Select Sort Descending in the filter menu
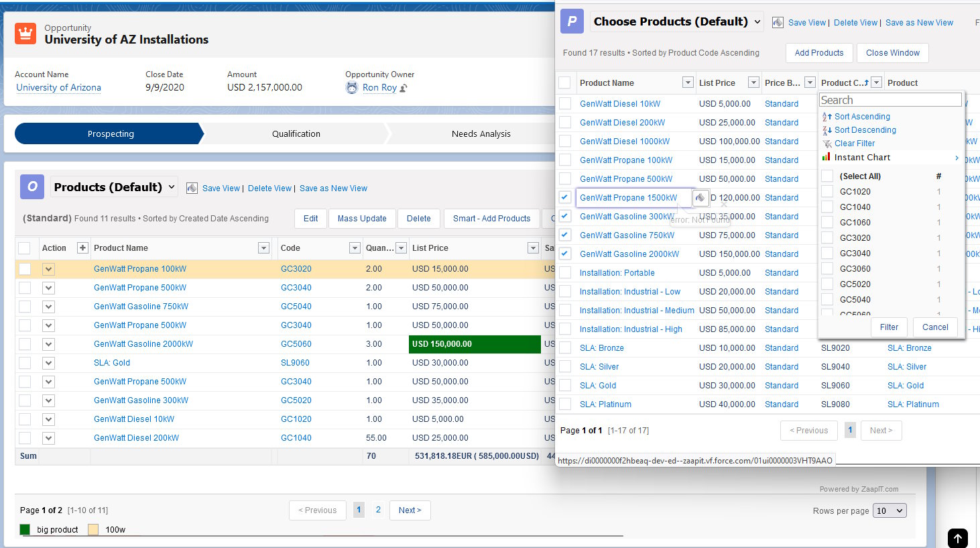 (865, 130)
